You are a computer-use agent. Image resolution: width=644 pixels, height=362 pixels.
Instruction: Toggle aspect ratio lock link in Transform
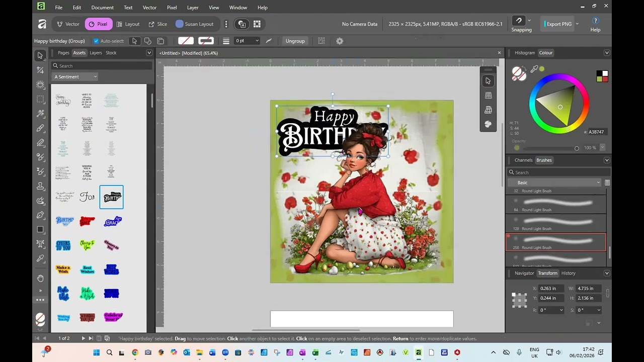tap(607, 293)
